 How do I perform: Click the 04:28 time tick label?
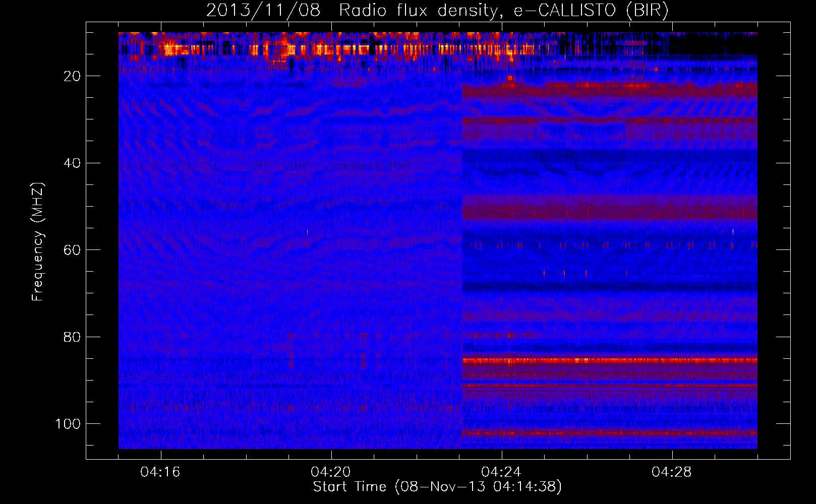672,472
